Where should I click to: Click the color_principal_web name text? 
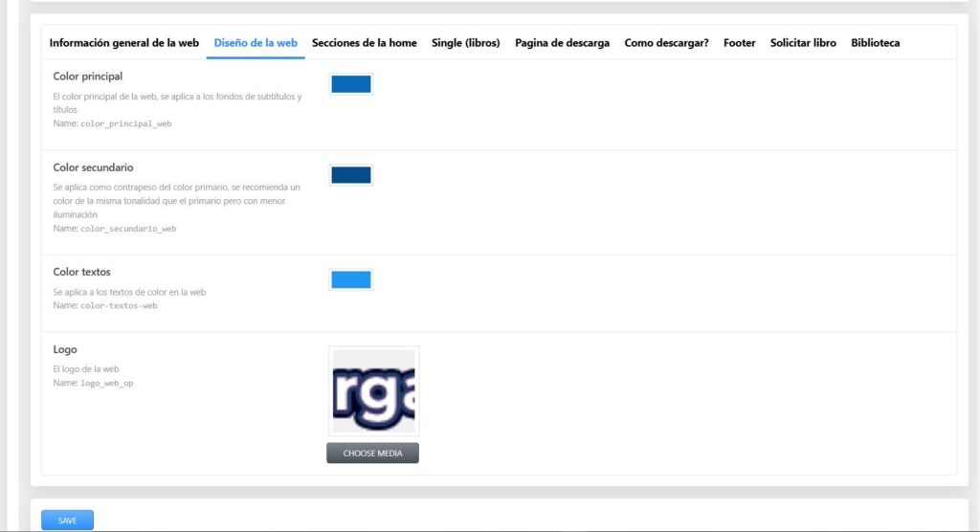[x=125, y=123]
